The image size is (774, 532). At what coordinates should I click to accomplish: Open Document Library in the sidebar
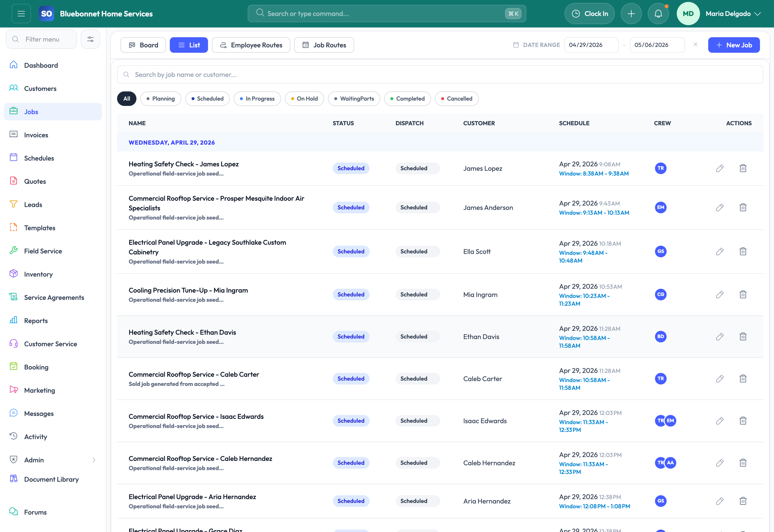pyautogui.click(x=53, y=479)
